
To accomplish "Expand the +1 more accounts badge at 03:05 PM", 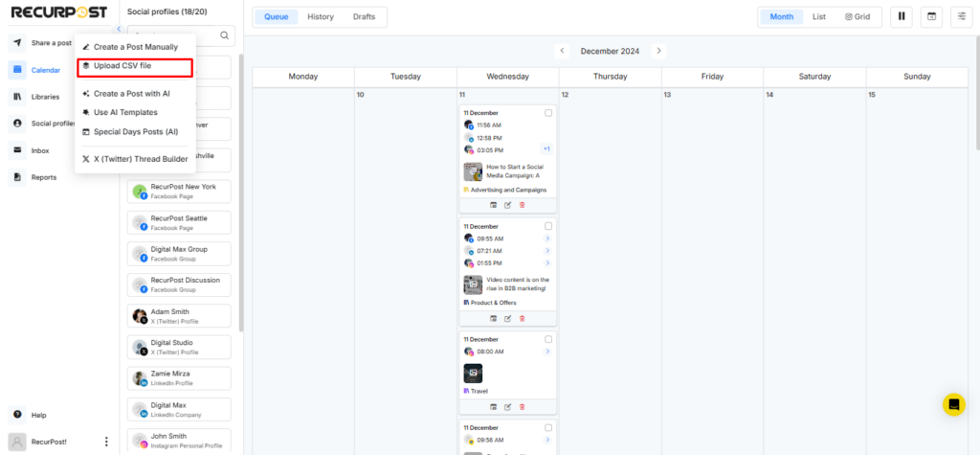I will 546,149.
